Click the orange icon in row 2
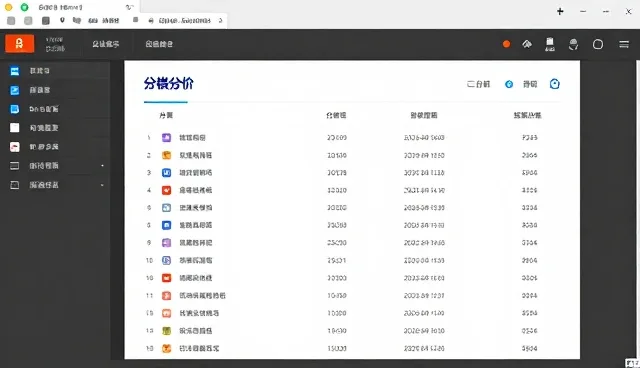Screen dimensions: 640x368 [166, 155]
